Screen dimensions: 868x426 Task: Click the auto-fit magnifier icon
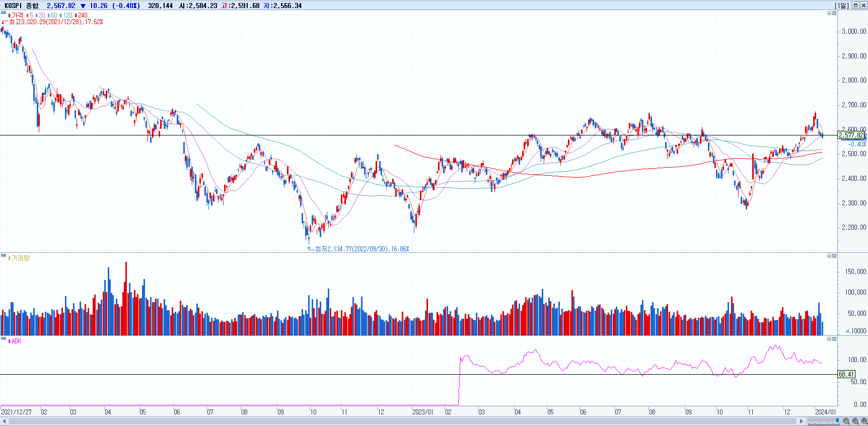pyautogui.click(x=864, y=421)
